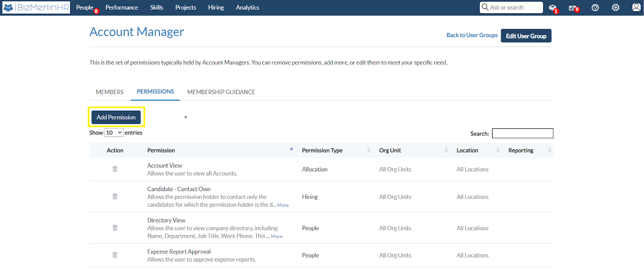This screenshot has height=270, width=644.
Task: Open the Show entries dropdown
Action: click(114, 132)
